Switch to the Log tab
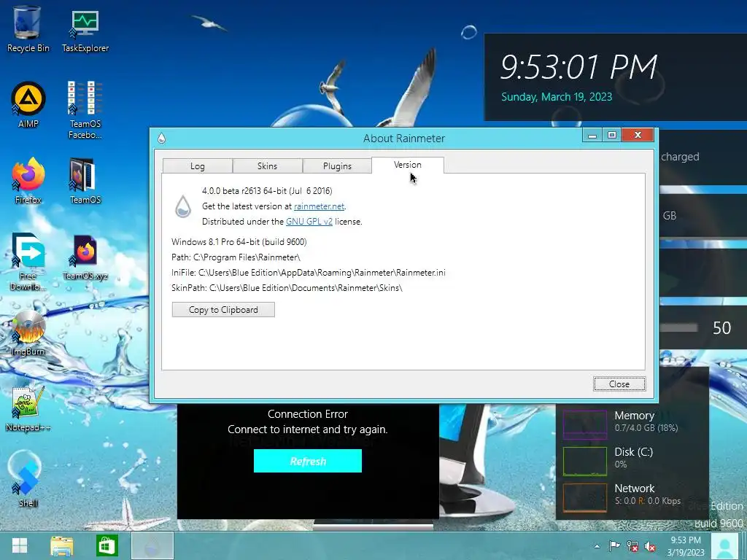The width and height of the screenshot is (747, 560). [197, 166]
